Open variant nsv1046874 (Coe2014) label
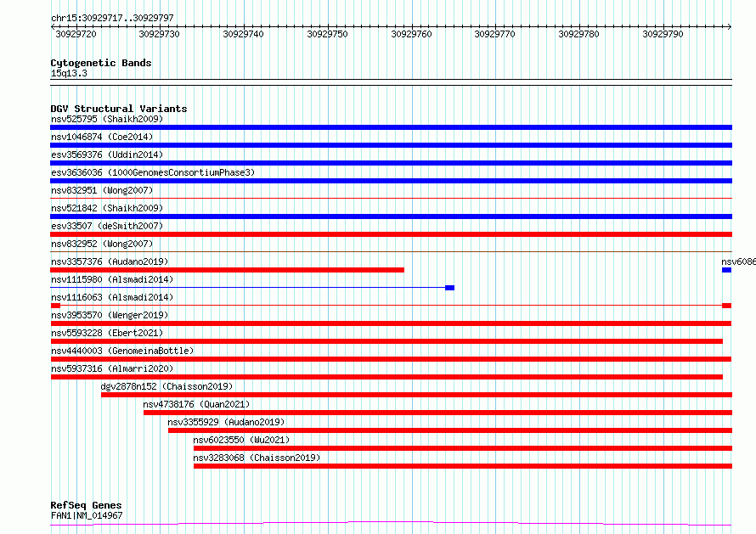The image size is (756, 534). (102, 137)
